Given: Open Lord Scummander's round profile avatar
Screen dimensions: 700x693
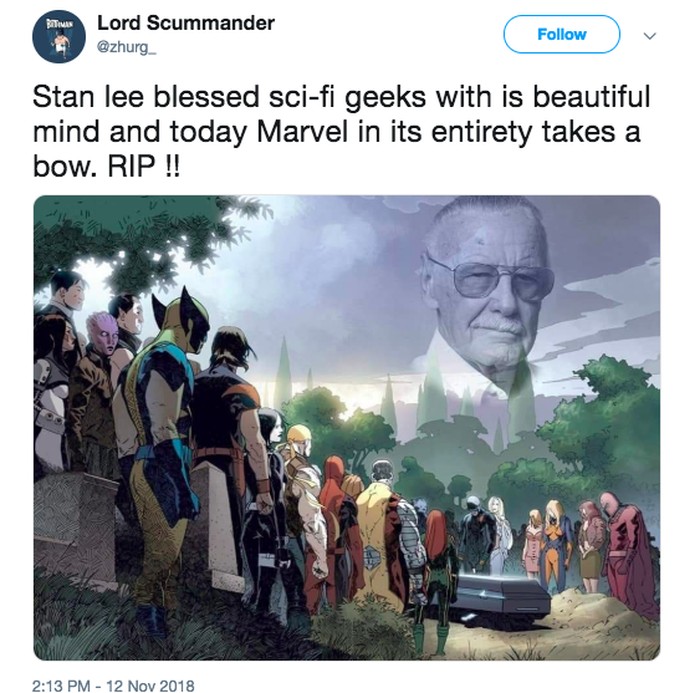Looking at the screenshot, I should 59,37.
